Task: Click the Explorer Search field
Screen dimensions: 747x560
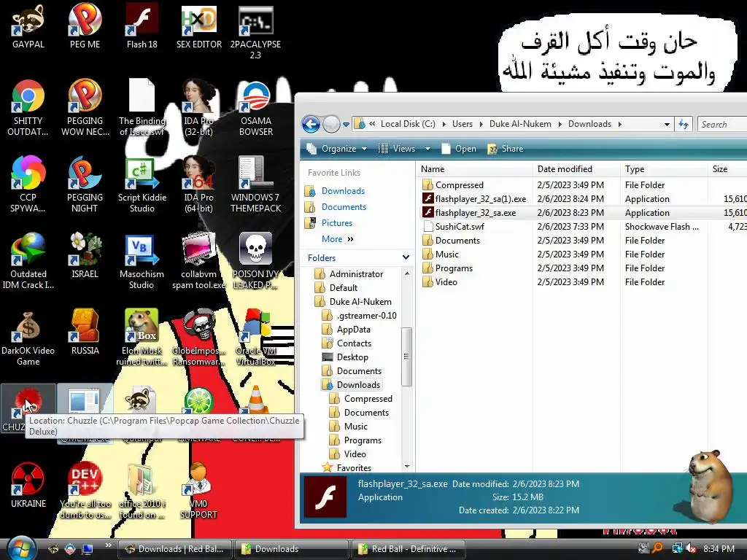Action: [722, 124]
